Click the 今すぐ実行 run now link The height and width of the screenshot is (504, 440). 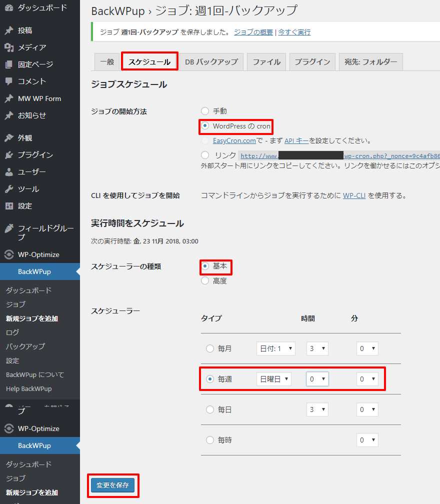coord(294,32)
